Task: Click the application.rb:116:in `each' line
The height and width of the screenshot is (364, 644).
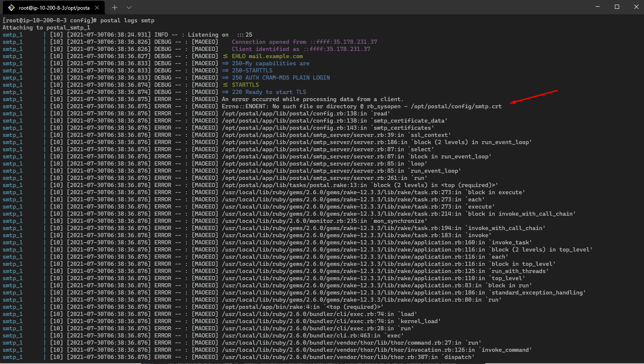Action: (365, 257)
